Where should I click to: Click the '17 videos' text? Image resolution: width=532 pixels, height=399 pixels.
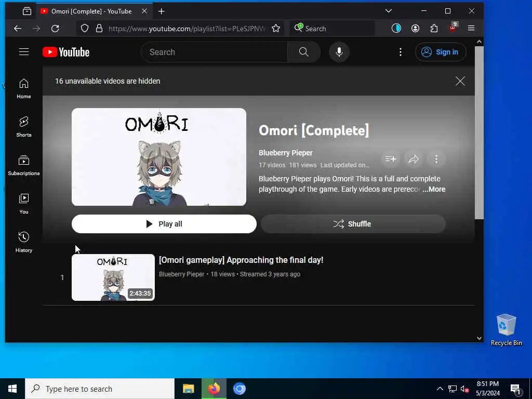click(x=272, y=165)
